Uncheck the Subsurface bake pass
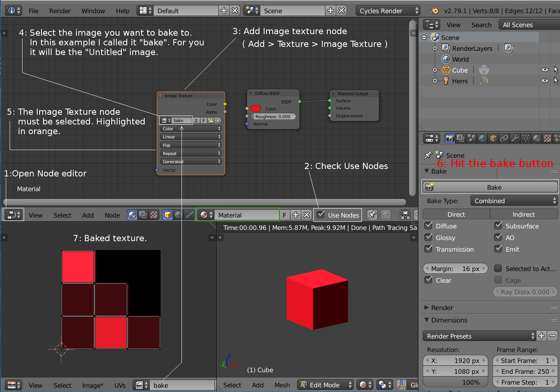 tap(498, 226)
